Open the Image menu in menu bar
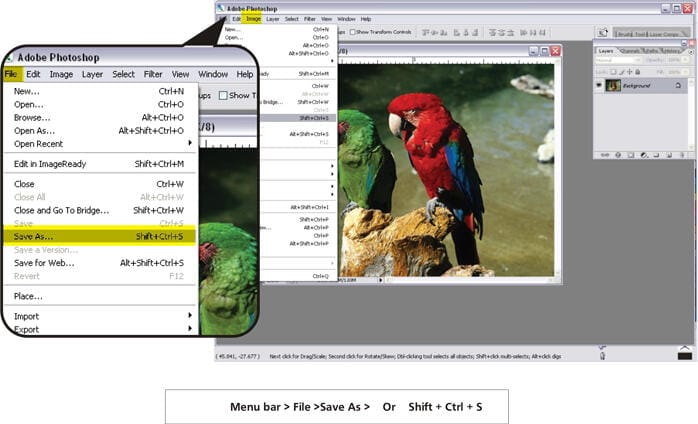The width and height of the screenshot is (698, 424). click(x=253, y=18)
